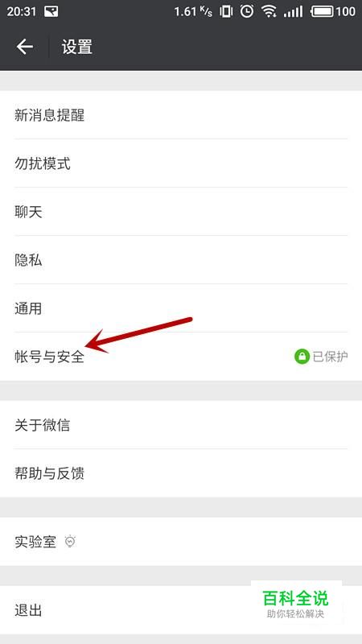Tap the Wi-Fi status icon
362x644 pixels.
(269, 11)
